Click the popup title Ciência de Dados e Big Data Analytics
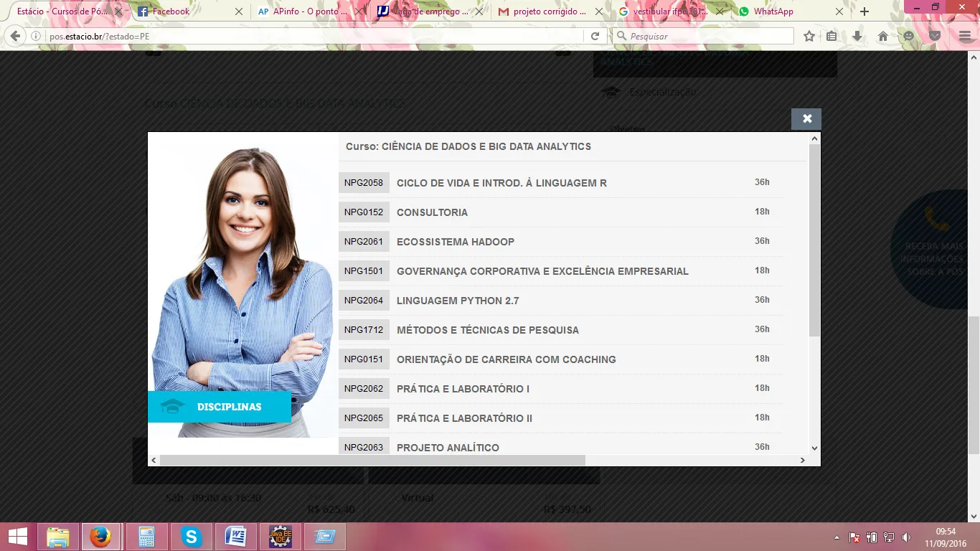 pos(468,146)
